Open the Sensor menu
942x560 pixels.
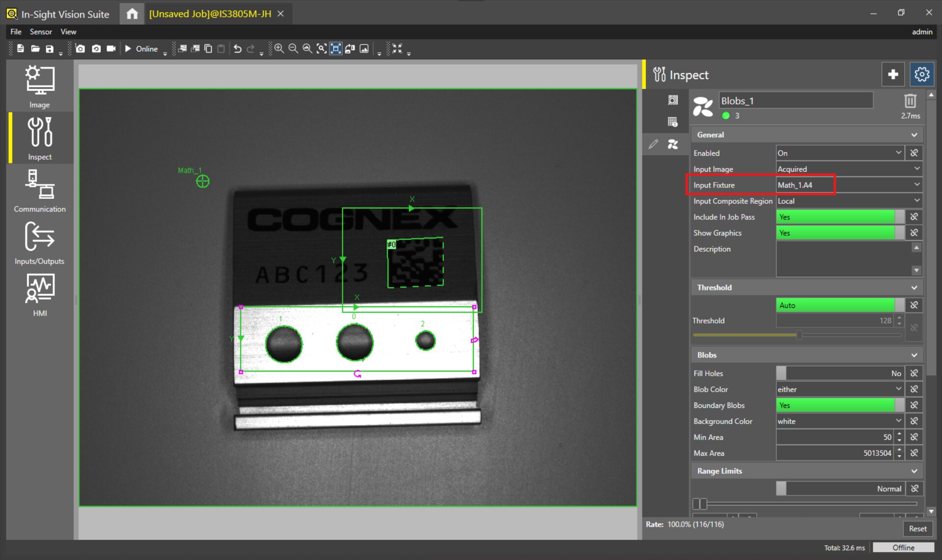[x=41, y=31]
